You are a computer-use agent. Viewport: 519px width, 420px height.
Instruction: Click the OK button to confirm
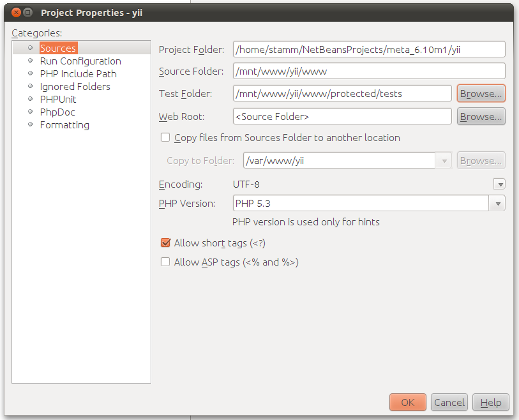click(x=407, y=402)
